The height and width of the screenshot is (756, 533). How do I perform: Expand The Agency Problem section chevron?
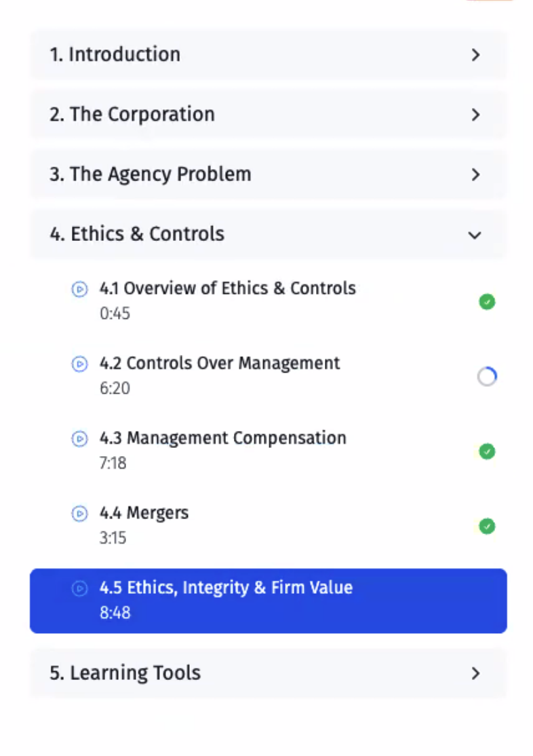(x=475, y=174)
